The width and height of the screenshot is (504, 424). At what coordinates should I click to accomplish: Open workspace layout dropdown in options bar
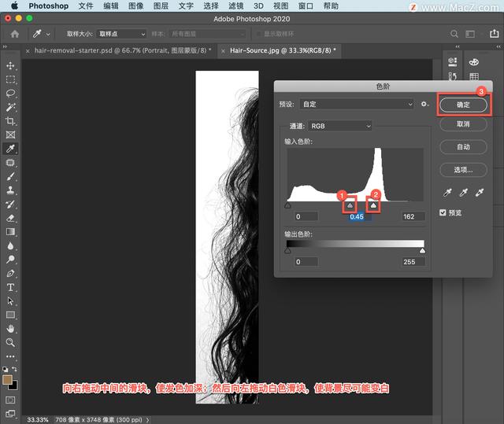click(x=472, y=34)
